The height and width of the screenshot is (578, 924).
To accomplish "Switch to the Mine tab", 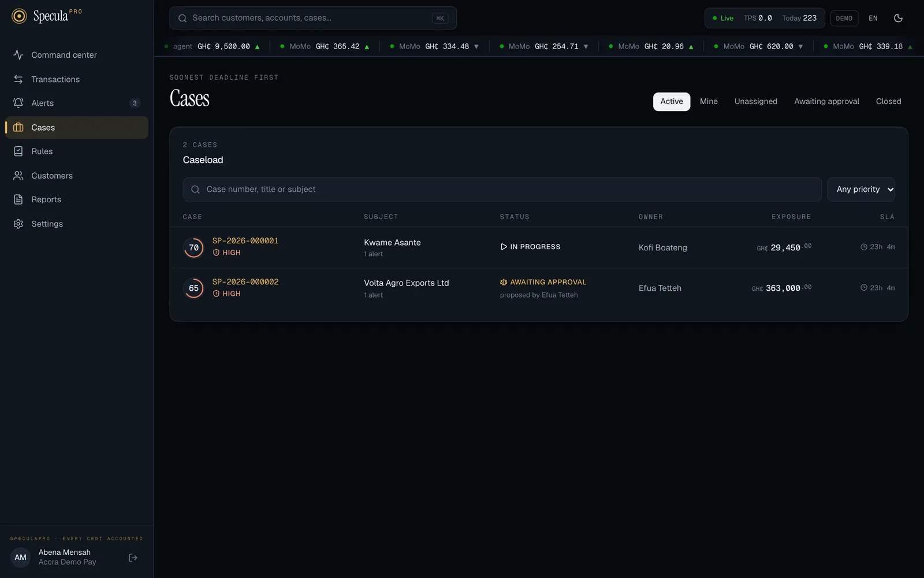I will (709, 102).
